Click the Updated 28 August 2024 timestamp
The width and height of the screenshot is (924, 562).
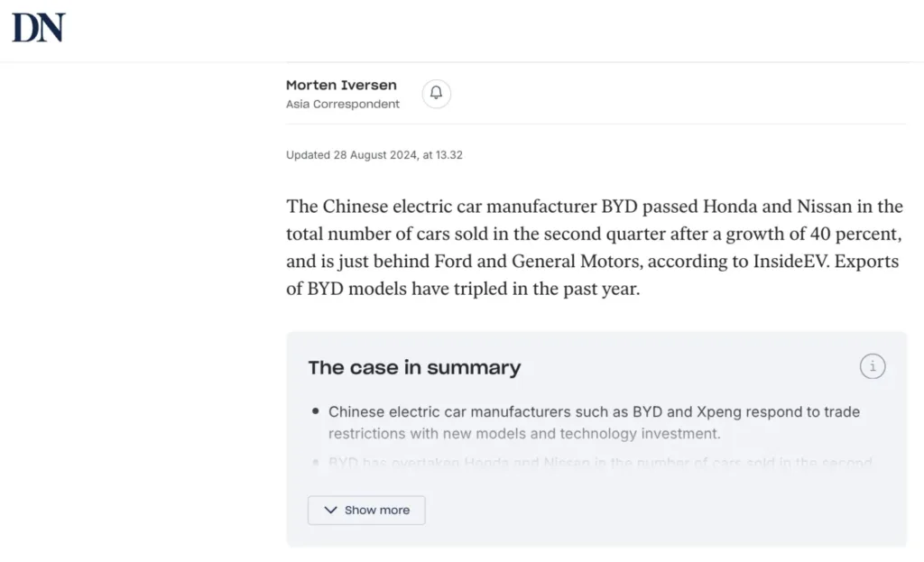coord(374,155)
